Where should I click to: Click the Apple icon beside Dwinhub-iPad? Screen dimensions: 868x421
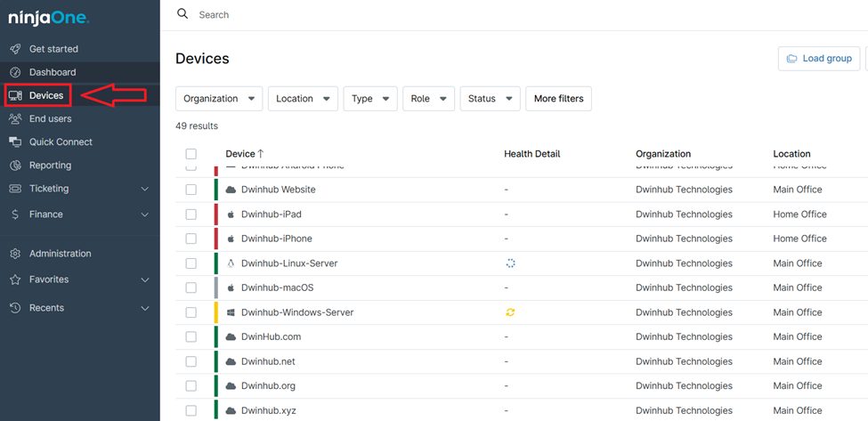tap(231, 215)
